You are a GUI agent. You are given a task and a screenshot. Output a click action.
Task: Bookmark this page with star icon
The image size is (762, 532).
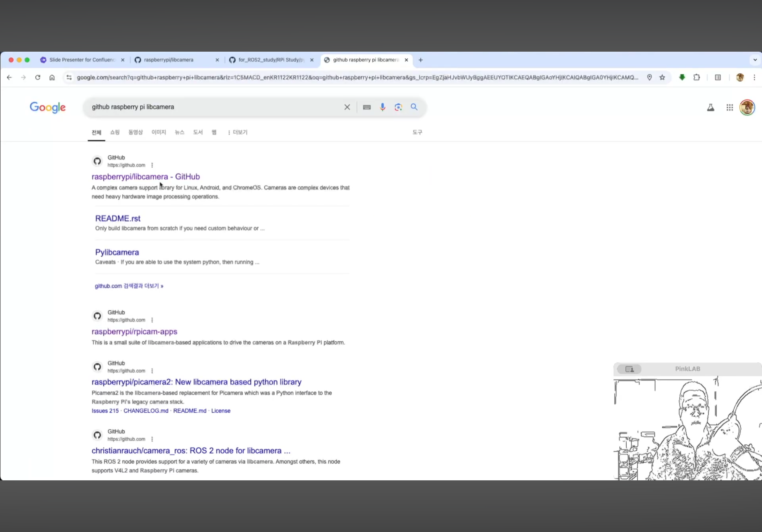pyautogui.click(x=662, y=78)
